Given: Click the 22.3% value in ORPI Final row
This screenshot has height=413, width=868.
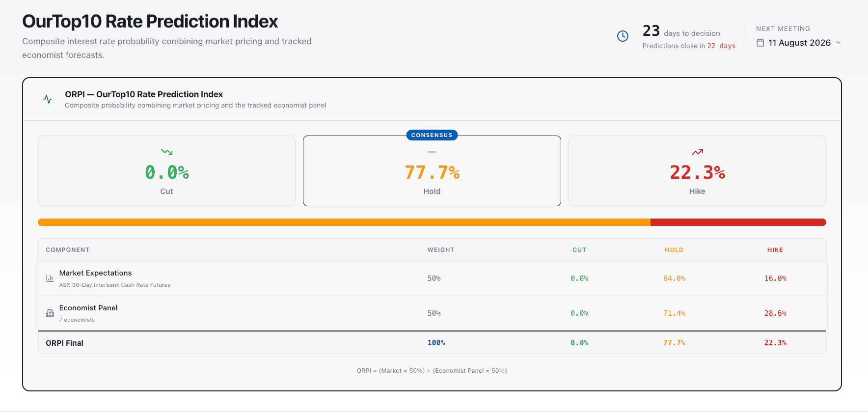Looking at the screenshot, I should coord(775,343).
